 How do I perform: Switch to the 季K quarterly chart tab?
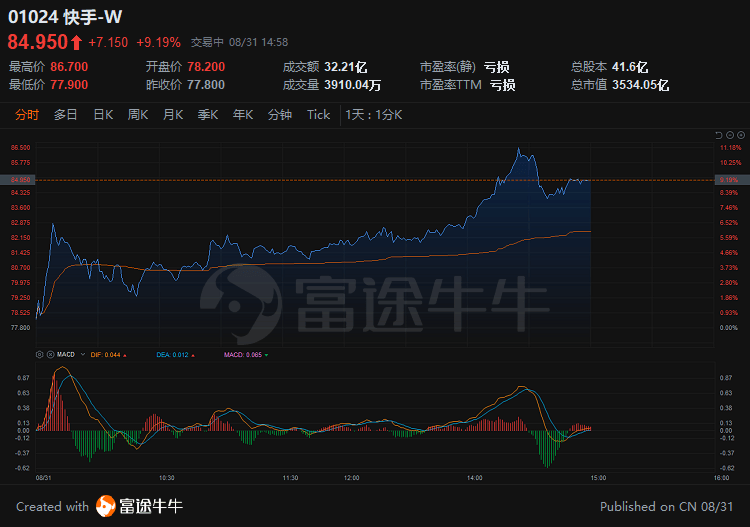click(x=208, y=115)
